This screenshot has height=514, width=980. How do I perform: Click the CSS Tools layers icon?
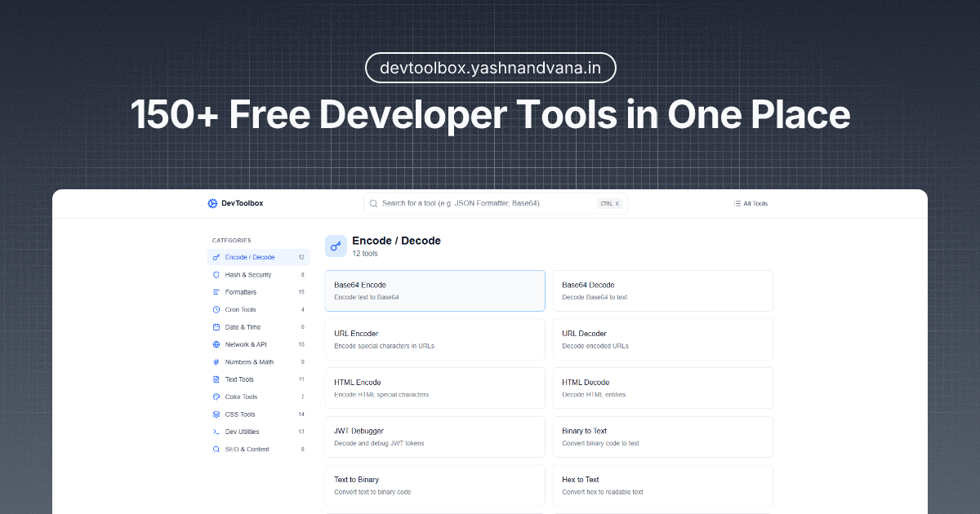(216, 414)
